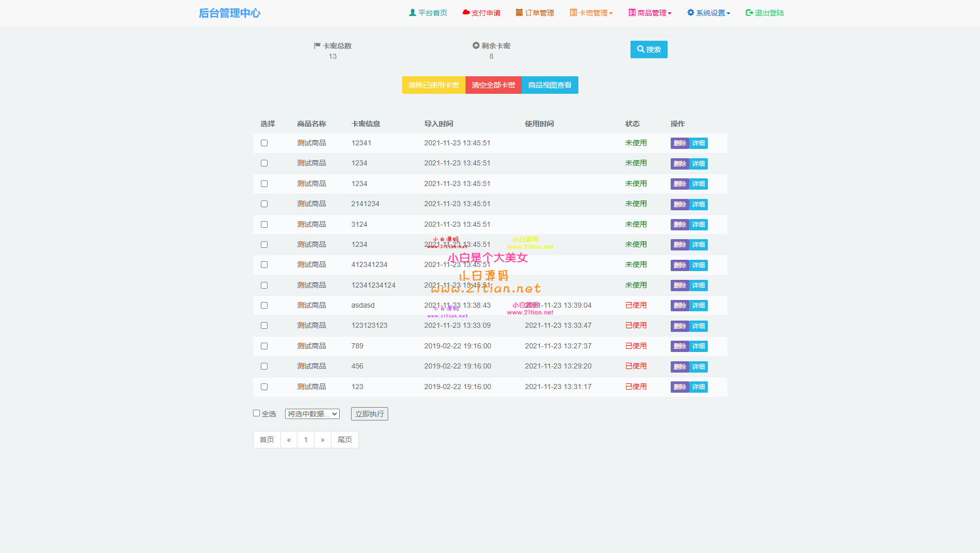Click the plus icon beside 剩余卡密
This screenshot has height=553, width=980.
[476, 45]
